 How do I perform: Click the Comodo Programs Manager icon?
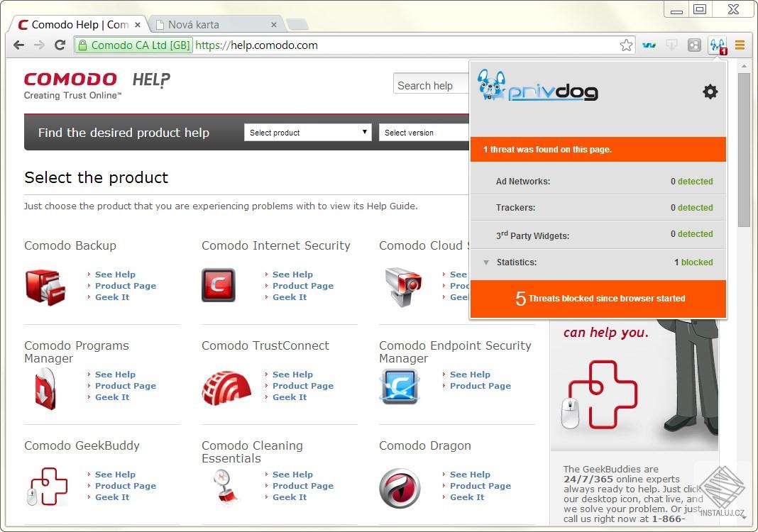(45, 389)
